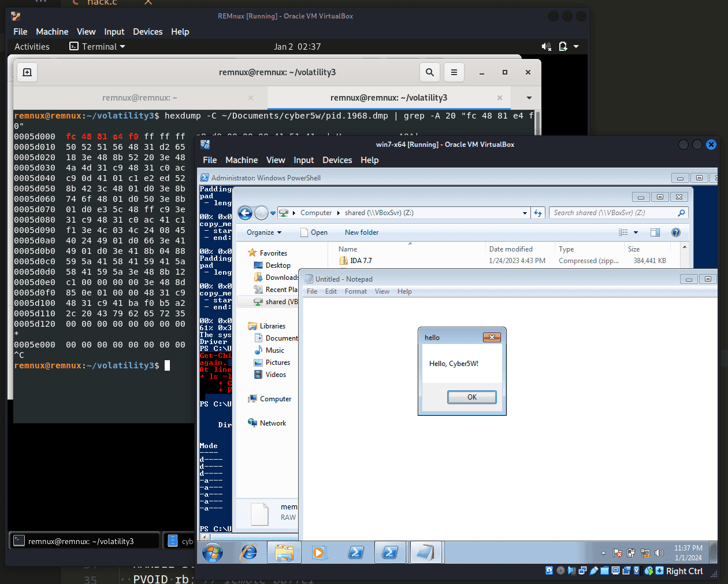This screenshot has width=728, height=584.
Task: Click the Size column header
Action: pos(634,249)
